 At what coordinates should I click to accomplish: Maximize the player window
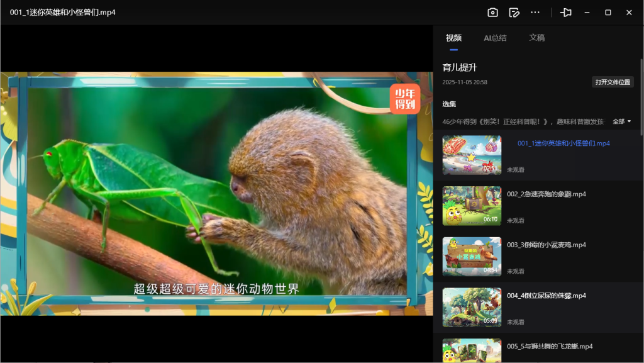608,13
